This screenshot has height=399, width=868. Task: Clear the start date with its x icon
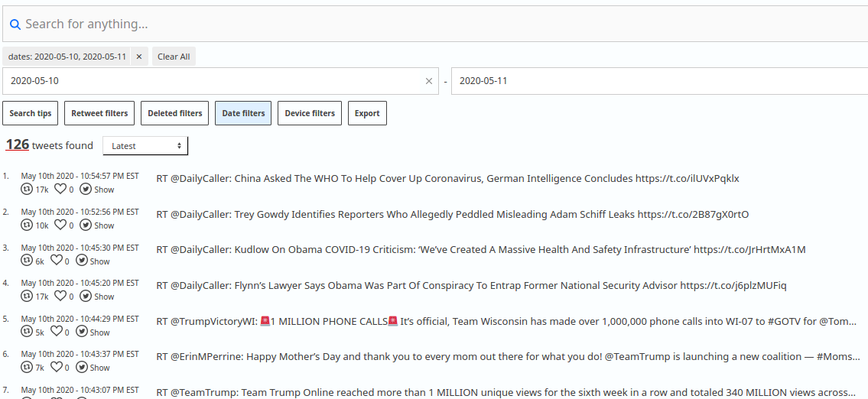point(428,81)
